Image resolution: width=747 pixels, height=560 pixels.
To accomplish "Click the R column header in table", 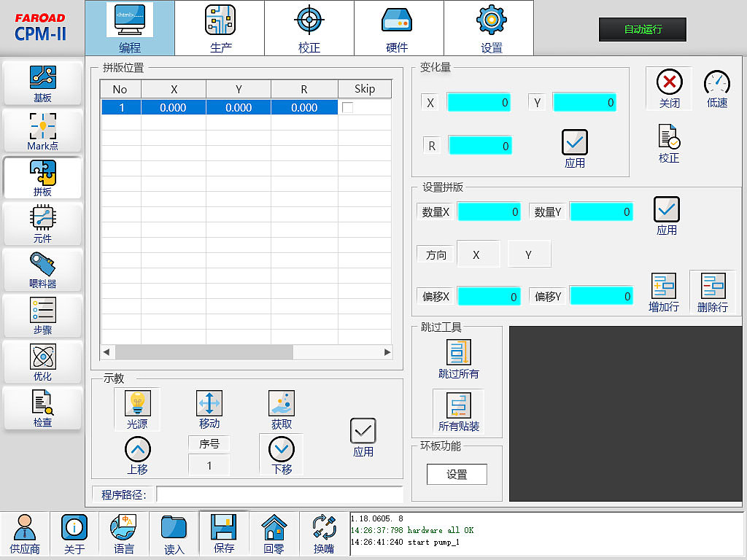I will click(304, 89).
